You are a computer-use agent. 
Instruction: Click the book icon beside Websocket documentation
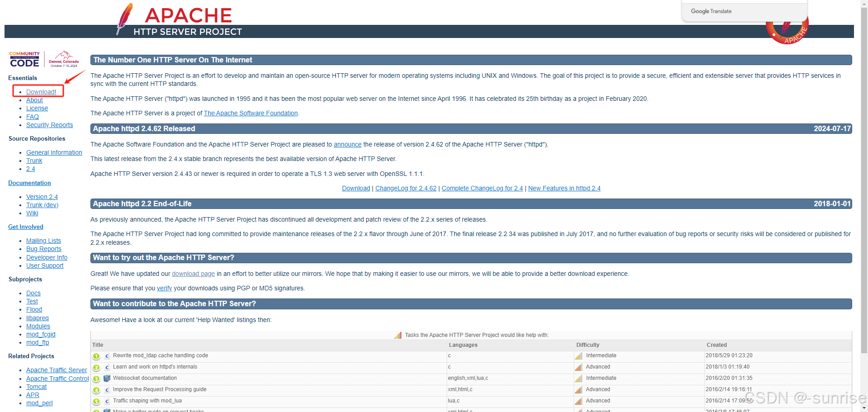click(x=107, y=379)
